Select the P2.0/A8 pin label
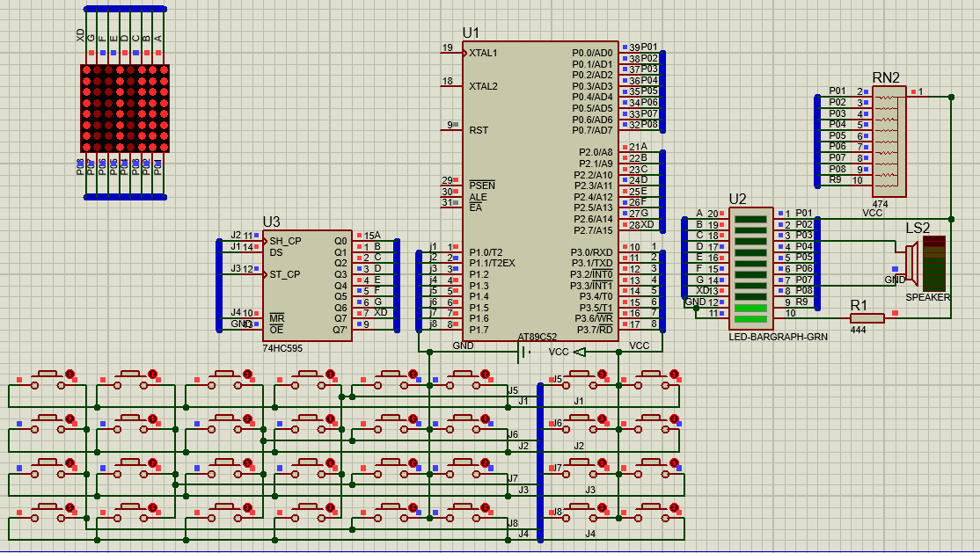Image resolution: width=980 pixels, height=553 pixels. click(596, 152)
